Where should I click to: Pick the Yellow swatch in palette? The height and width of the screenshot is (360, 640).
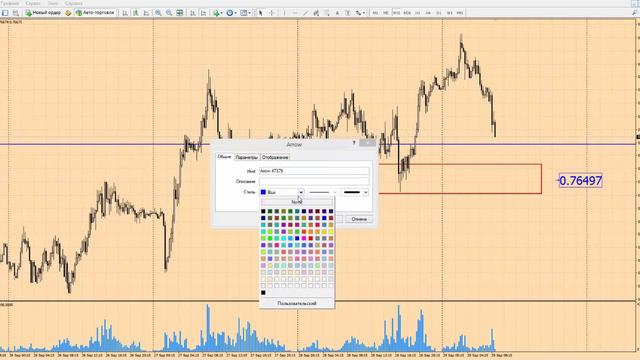(x=331, y=231)
